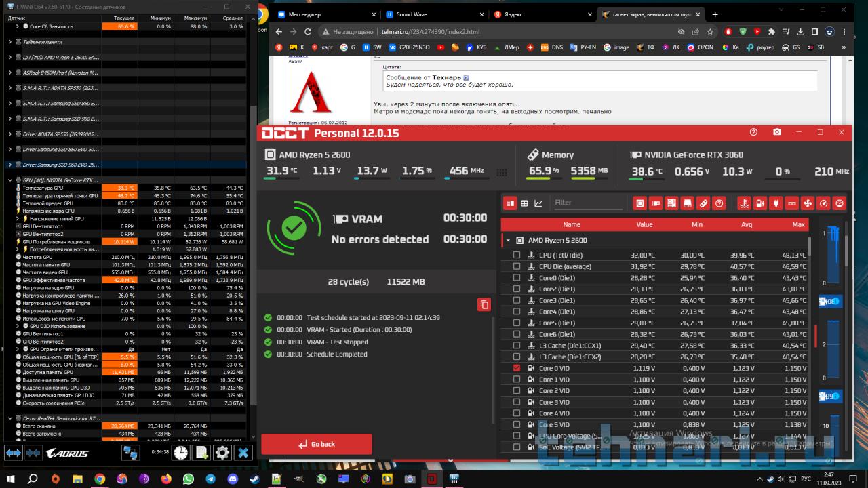Viewport: 868px width, 488px height.
Task: Take an OCCT screenshot with the camera icon
Action: click(777, 132)
